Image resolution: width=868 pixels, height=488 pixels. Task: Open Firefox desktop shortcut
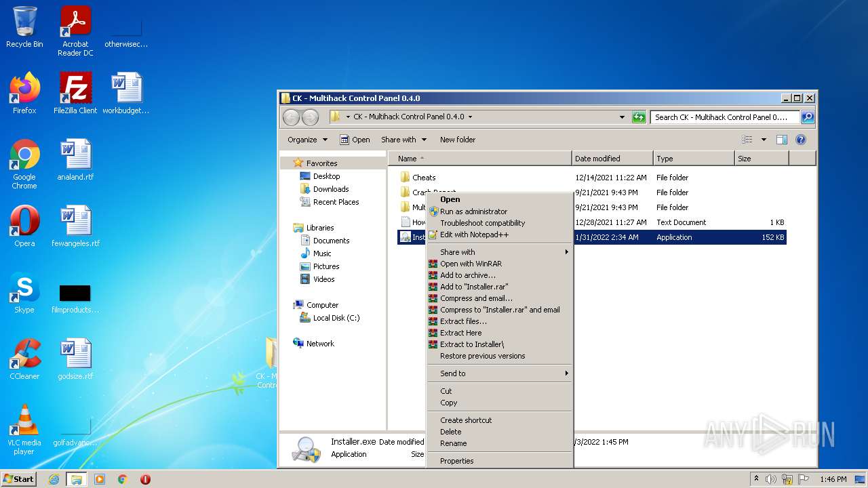coord(24,93)
